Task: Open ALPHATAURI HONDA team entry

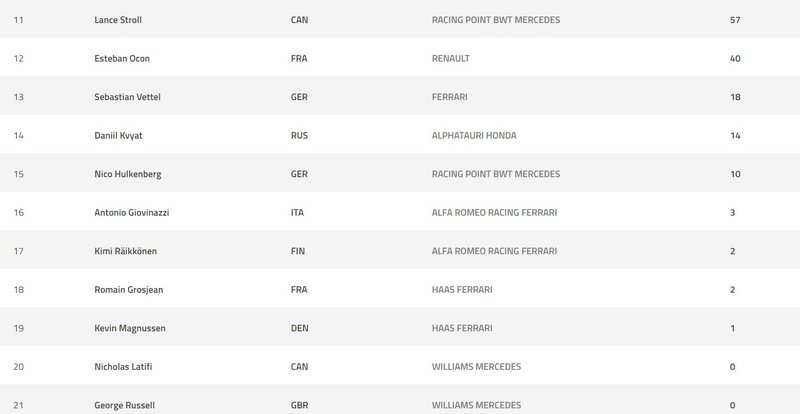Action: (x=474, y=136)
